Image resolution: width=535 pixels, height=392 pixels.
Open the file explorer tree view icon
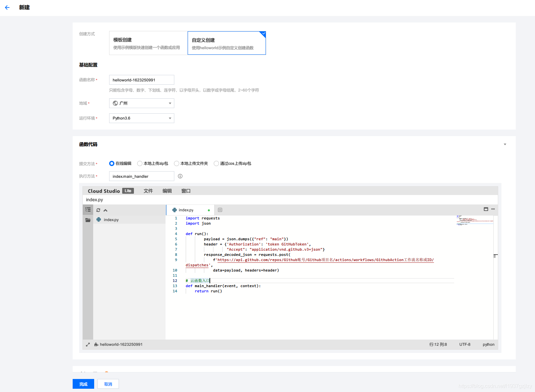[88, 210]
